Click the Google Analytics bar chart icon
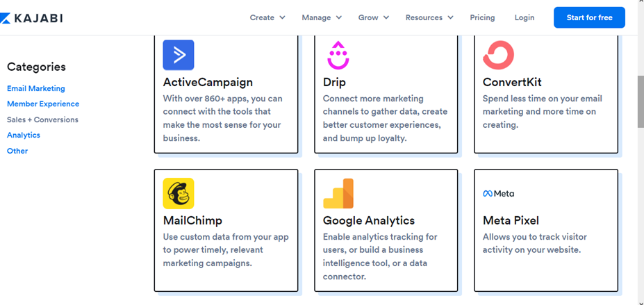Image resolution: width=644 pixels, height=305 pixels. 338,193
